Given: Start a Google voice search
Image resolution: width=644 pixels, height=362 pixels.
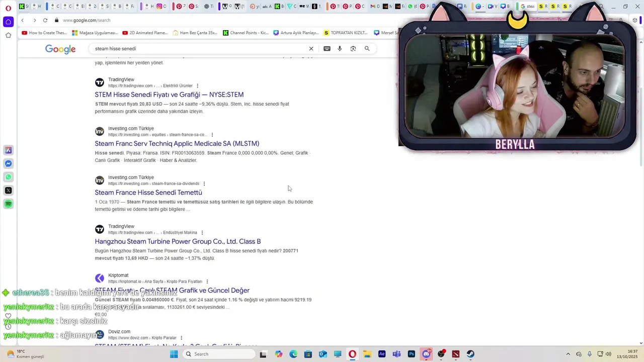Looking at the screenshot, I should pos(340,49).
